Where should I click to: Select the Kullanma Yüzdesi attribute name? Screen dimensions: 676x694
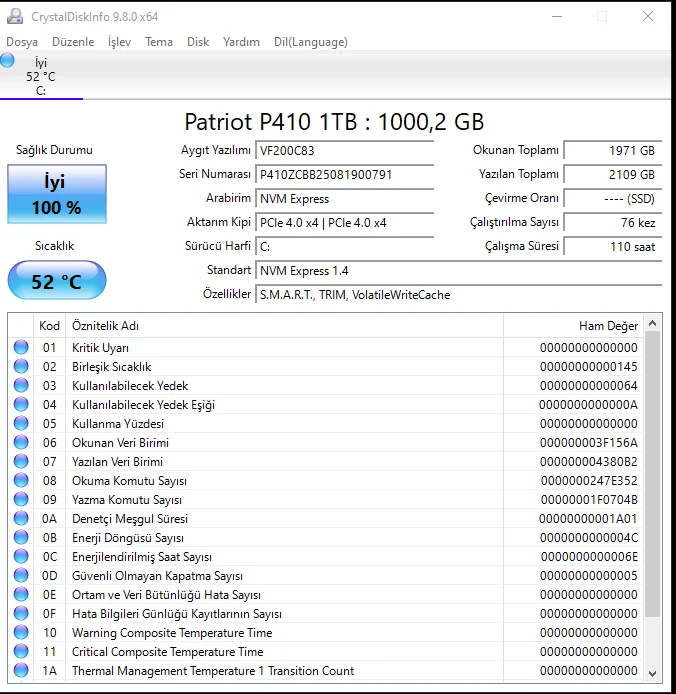(x=118, y=424)
